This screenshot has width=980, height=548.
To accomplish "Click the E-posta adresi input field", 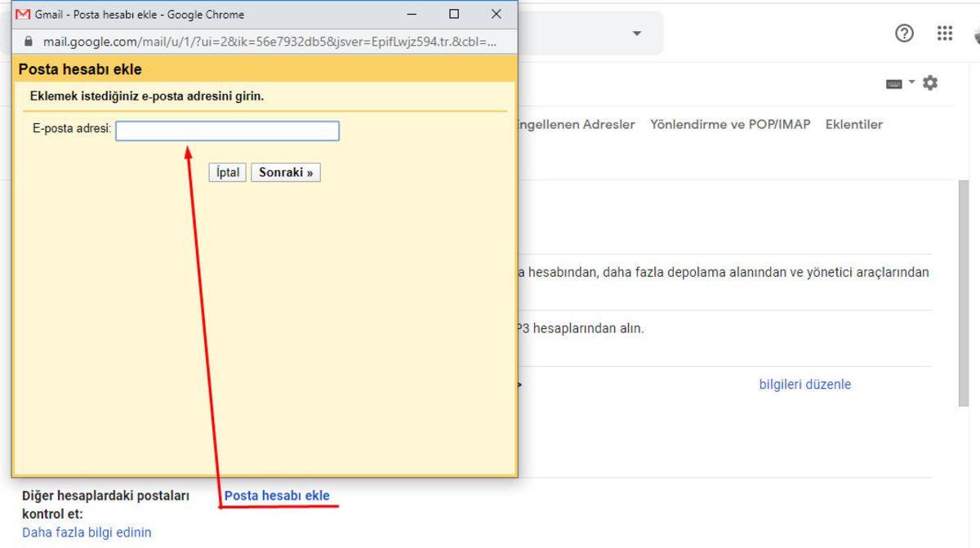I will tap(226, 131).
